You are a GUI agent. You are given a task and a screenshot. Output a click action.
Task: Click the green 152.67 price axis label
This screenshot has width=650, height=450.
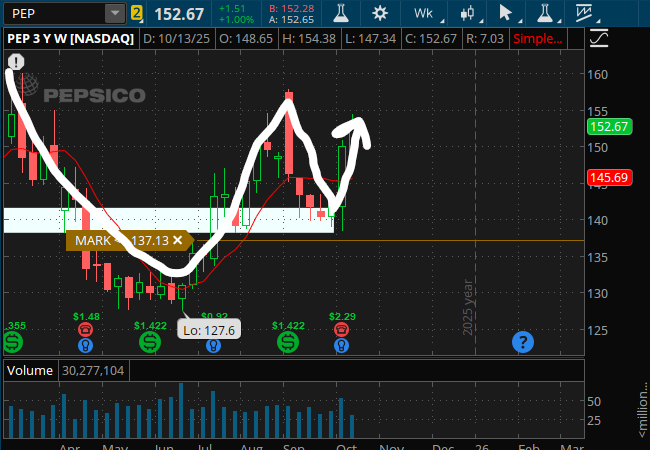click(x=609, y=126)
